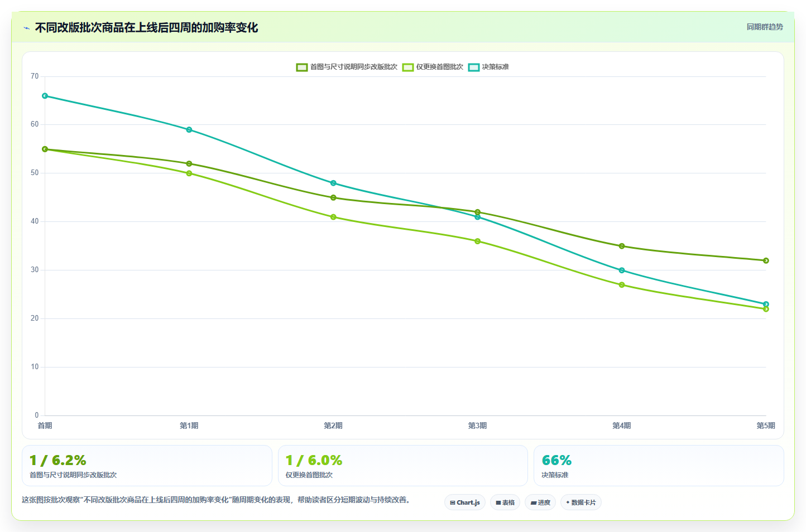Click the teal 决策标准 point at 第5期
Viewport: 806px width, 532px height.
pyautogui.click(x=766, y=304)
